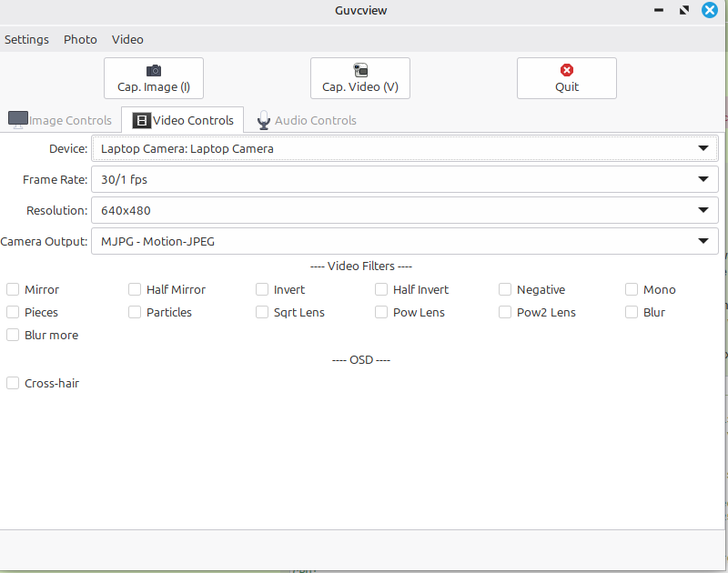
Task: Switch to the Image Controls tab
Action: tap(60, 120)
